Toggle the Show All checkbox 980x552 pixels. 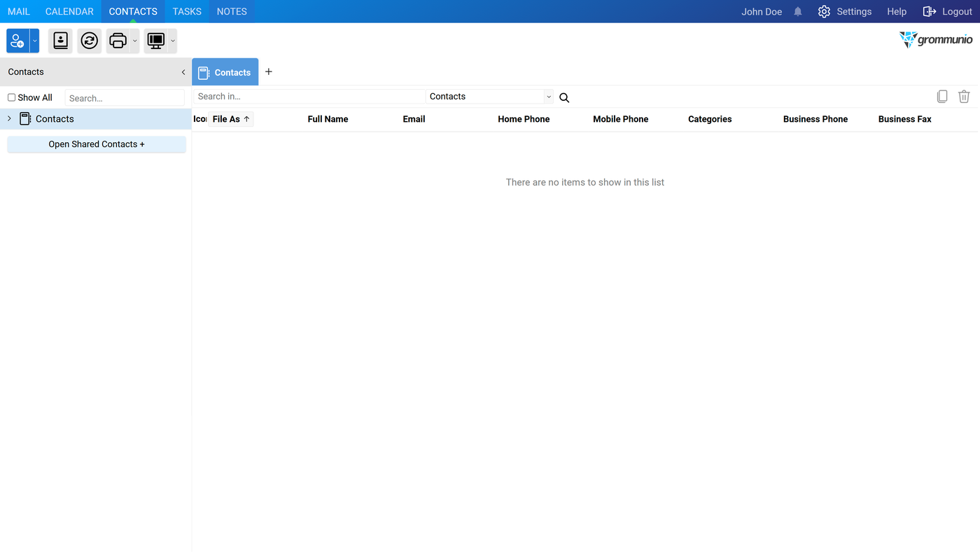coord(11,97)
